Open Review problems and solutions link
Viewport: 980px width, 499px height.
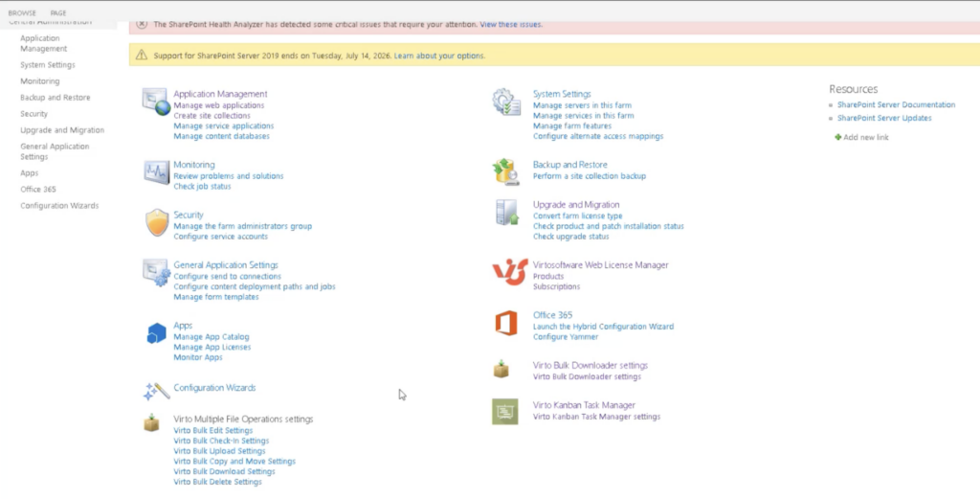pyautogui.click(x=229, y=176)
